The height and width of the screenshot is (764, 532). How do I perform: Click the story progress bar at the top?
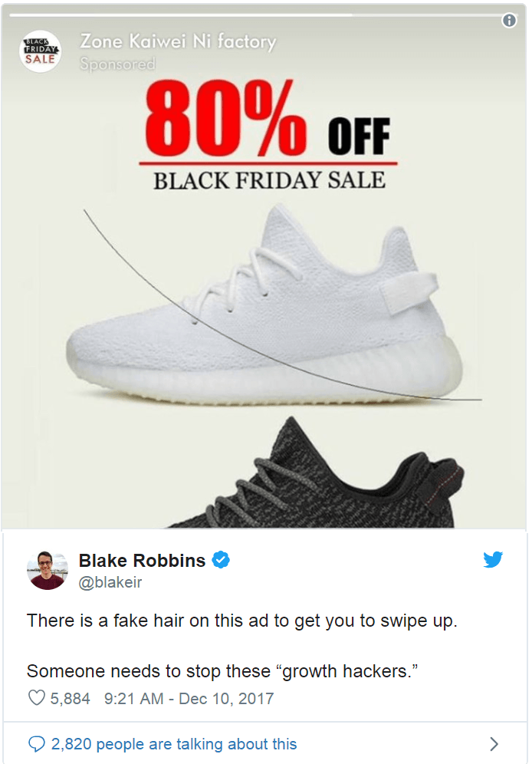coord(254,15)
